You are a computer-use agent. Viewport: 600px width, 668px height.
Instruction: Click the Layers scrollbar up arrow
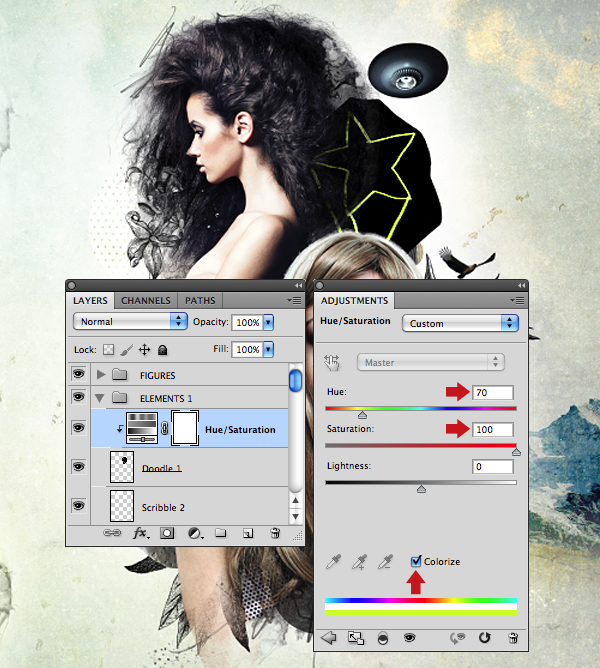(295, 501)
